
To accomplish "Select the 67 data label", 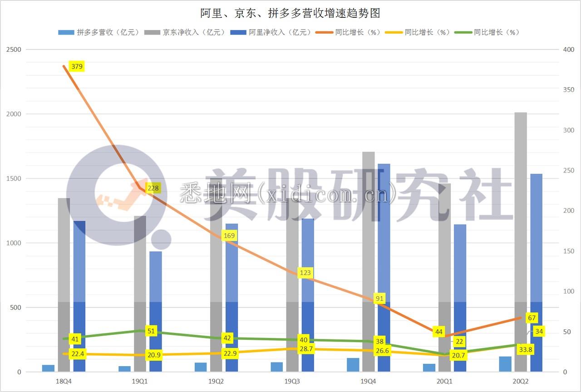I will point(532,318).
